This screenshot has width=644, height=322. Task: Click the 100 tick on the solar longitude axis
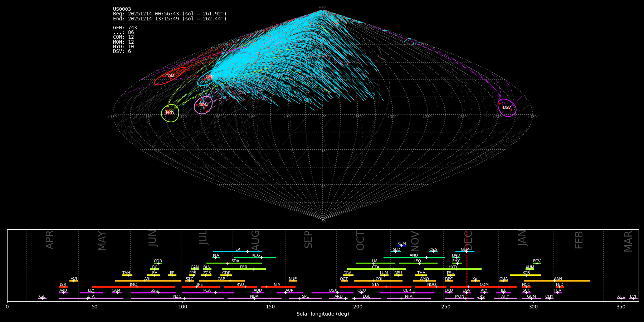tap(182, 307)
